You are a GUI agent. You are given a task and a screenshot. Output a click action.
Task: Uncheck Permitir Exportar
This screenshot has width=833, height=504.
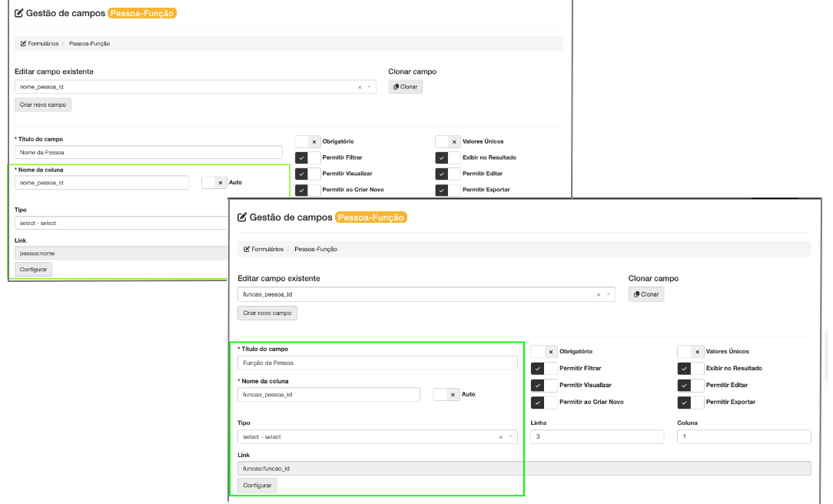point(682,402)
